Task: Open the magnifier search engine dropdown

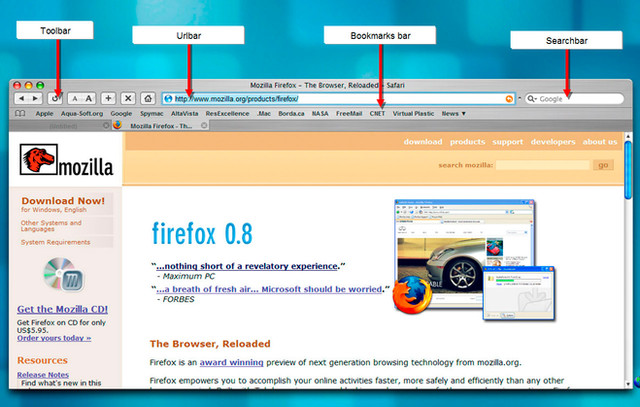Action: pos(531,99)
